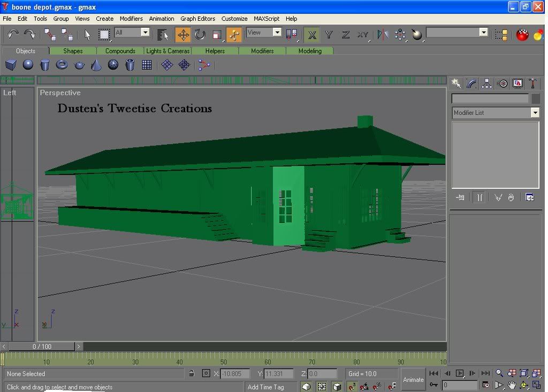Click the Plane grid primitive icon
Image resolution: width=548 pixels, height=392 pixels.
pos(147,65)
